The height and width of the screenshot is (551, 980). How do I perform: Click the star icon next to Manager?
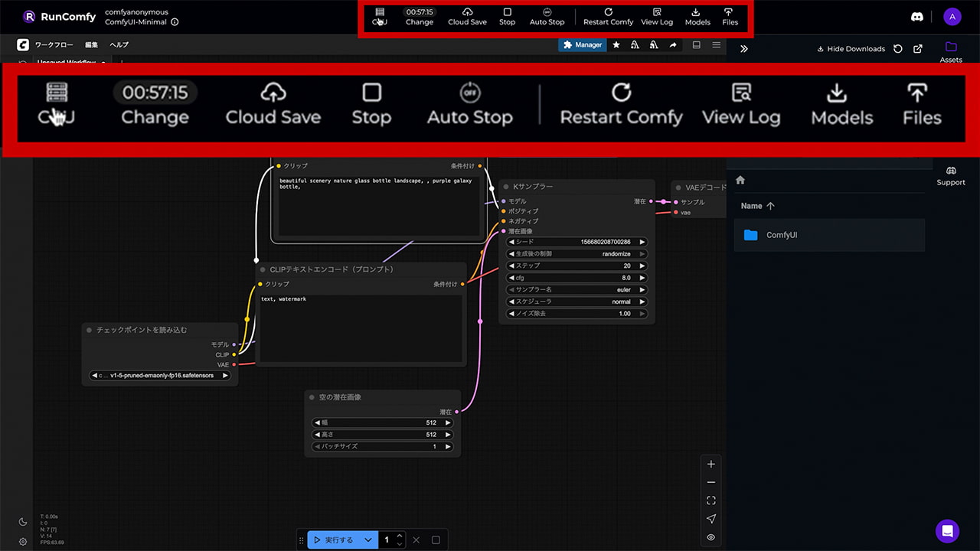[x=616, y=45]
